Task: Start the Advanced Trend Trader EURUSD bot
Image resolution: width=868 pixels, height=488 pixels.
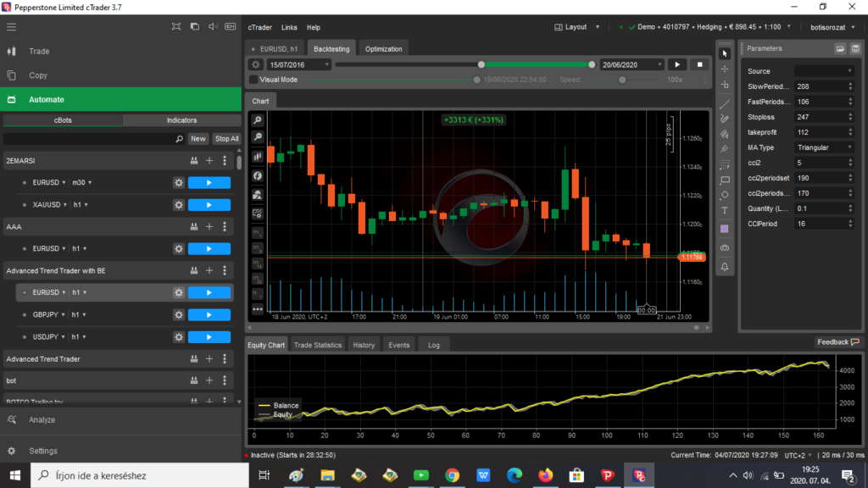Action: tap(209, 292)
